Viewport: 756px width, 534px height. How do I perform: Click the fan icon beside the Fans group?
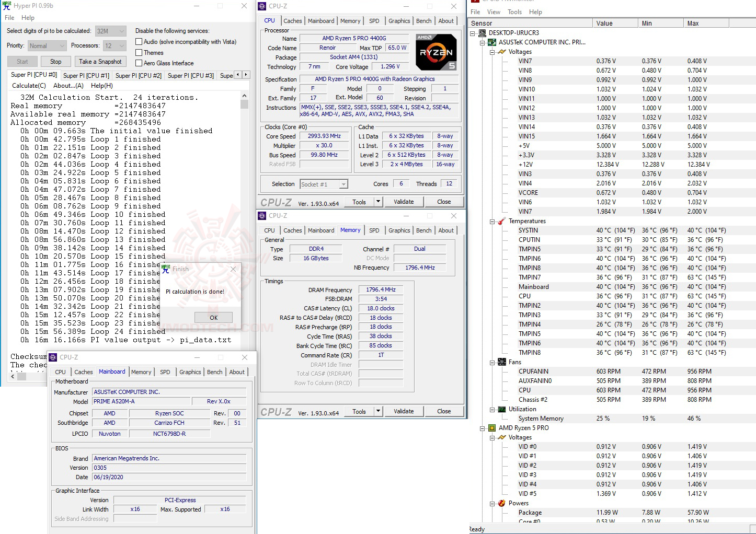click(x=502, y=362)
